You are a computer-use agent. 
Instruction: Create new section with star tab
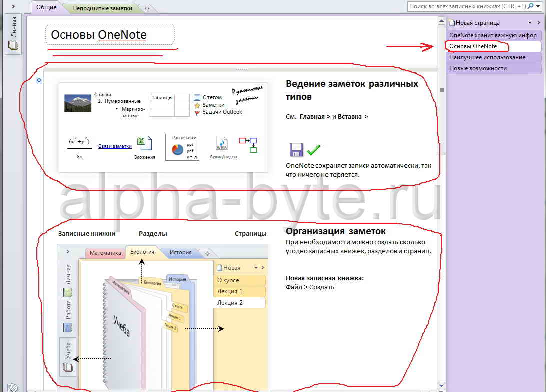tap(146, 8)
